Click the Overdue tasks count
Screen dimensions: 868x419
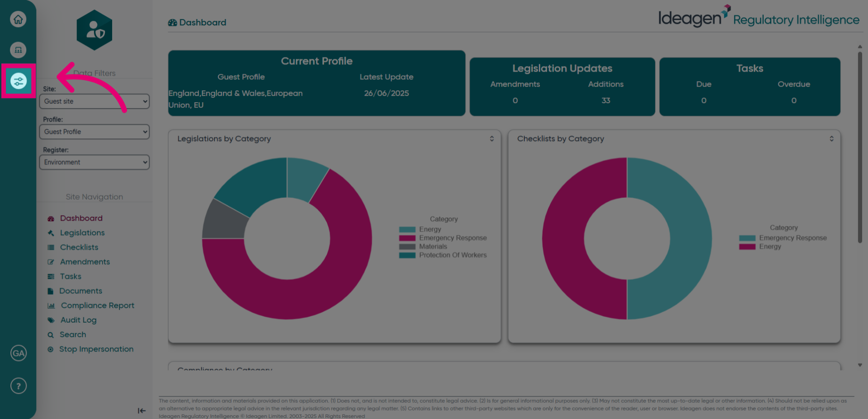coord(794,100)
